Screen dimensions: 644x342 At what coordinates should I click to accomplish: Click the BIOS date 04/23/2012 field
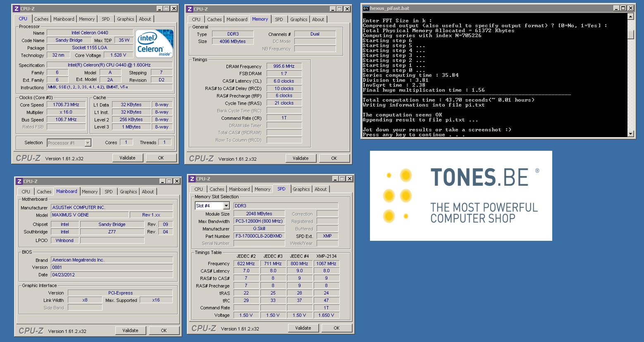pyautogui.click(x=112, y=275)
